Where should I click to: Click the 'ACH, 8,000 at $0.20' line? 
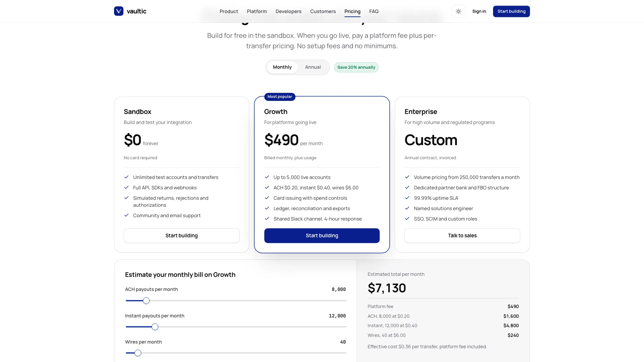coord(388,316)
